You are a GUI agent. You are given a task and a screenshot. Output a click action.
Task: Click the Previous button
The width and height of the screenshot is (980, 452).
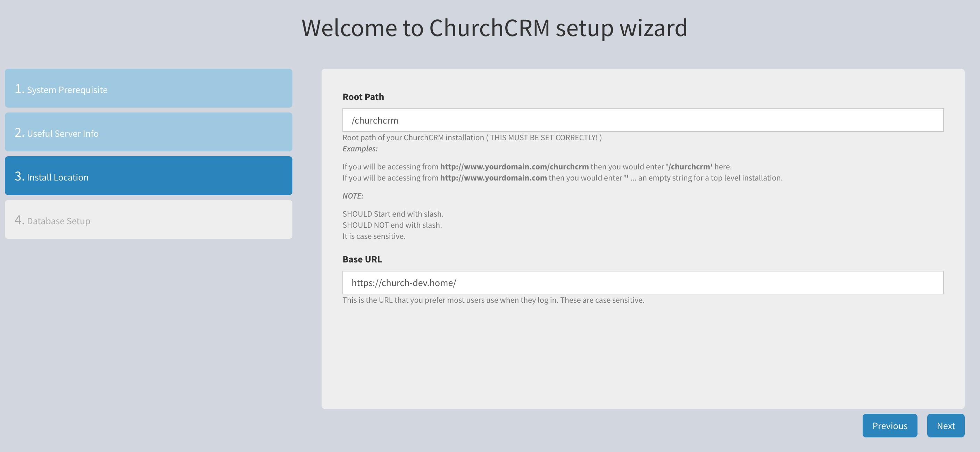tap(890, 425)
